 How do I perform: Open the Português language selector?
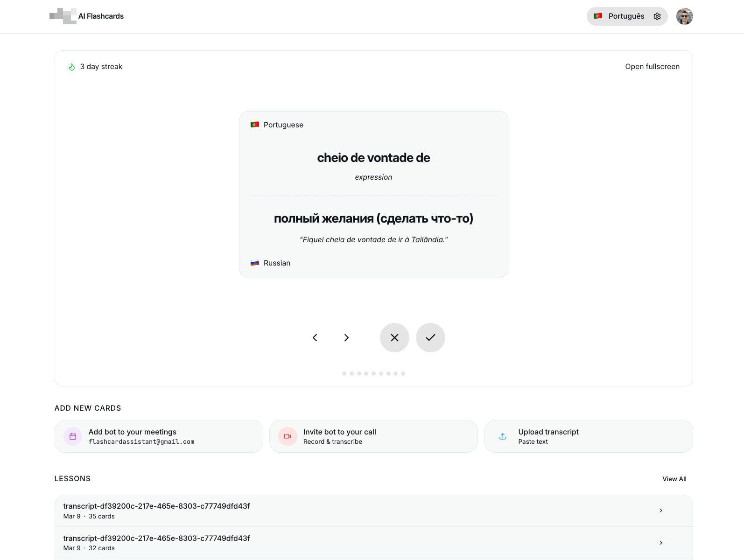coord(619,16)
